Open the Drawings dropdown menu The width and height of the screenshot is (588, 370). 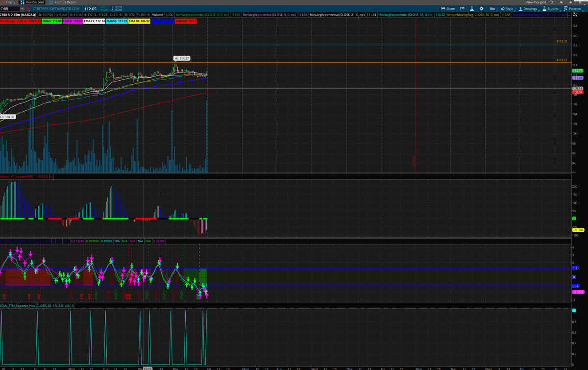[x=528, y=9]
